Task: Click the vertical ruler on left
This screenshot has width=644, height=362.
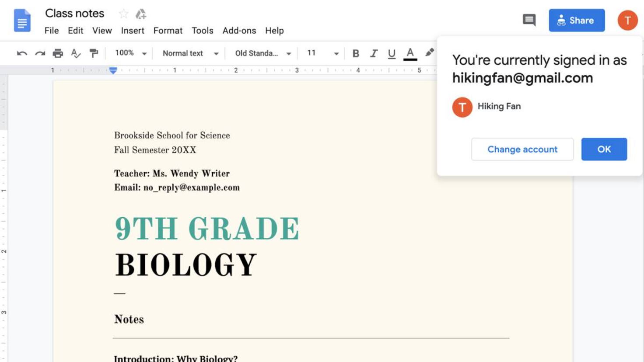Action: [4, 219]
